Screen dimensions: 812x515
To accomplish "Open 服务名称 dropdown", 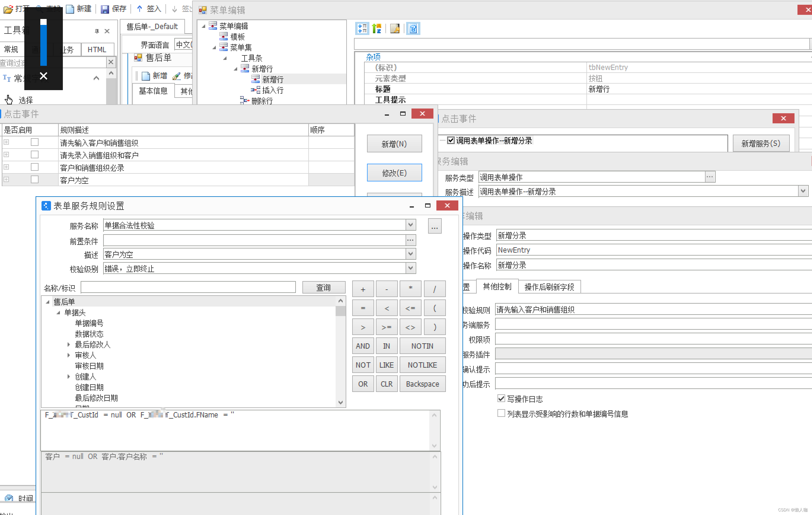I will tap(410, 225).
